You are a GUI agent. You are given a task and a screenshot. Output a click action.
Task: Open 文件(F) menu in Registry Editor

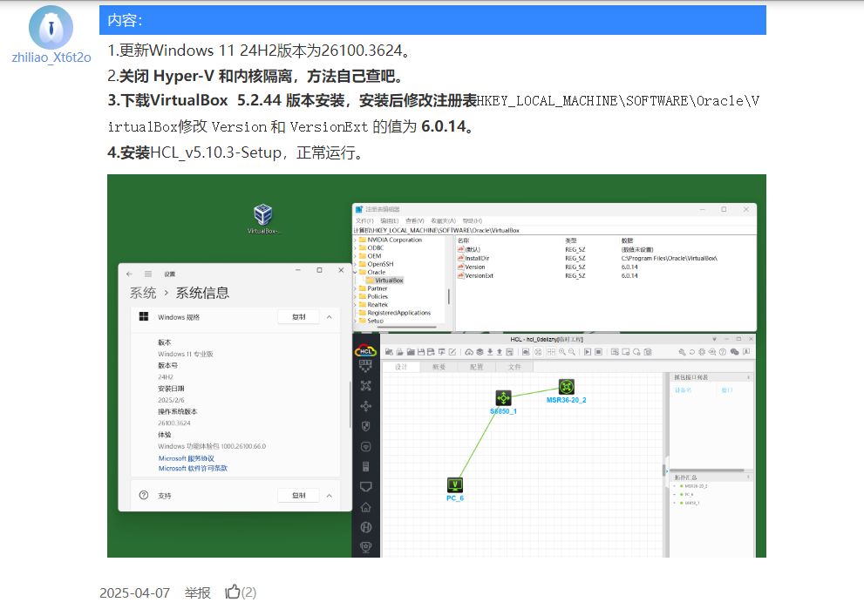click(364, 220)
